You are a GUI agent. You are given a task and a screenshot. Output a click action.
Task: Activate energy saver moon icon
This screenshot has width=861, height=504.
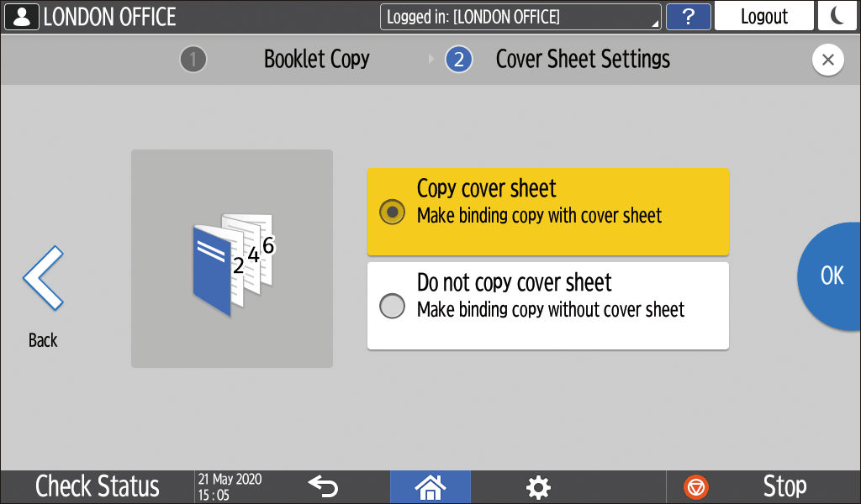(838, 16)
